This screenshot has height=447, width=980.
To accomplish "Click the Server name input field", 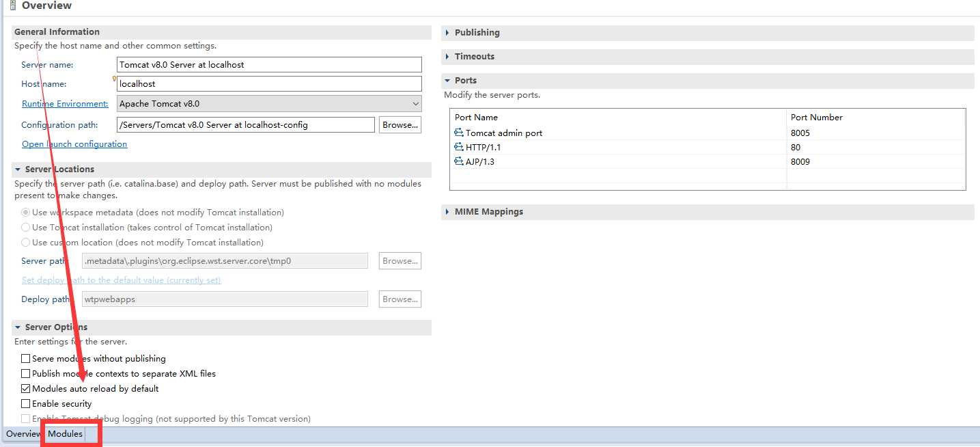I will pos(269,64).
